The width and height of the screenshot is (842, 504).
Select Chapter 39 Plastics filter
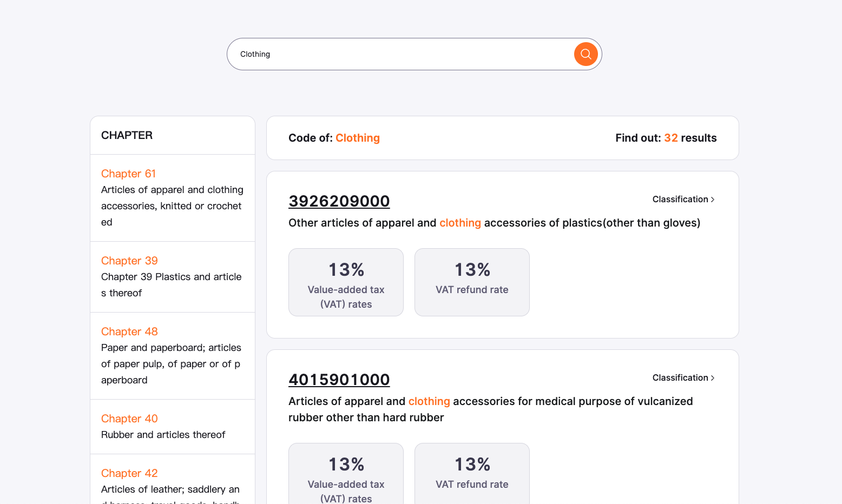(x=129, y=261)
